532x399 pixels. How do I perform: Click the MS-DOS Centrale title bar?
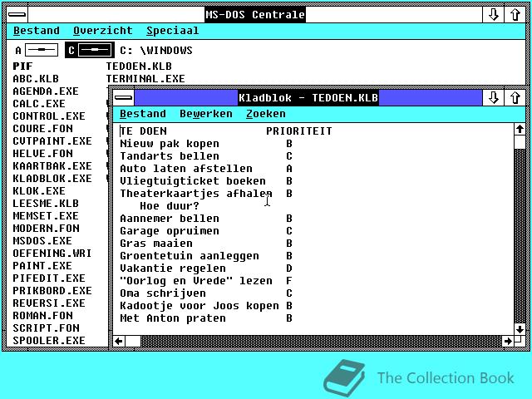pos(255,15)
